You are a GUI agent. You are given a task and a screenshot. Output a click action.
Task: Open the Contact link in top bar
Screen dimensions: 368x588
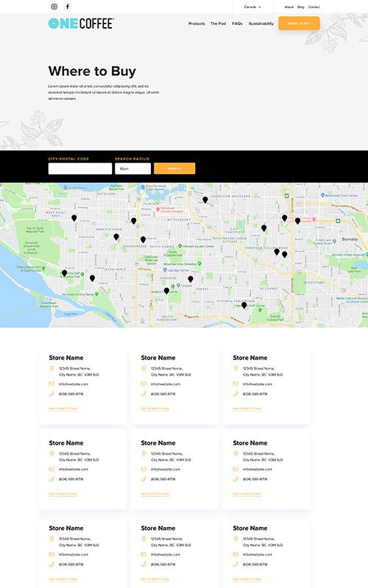[x=314, y=7]
